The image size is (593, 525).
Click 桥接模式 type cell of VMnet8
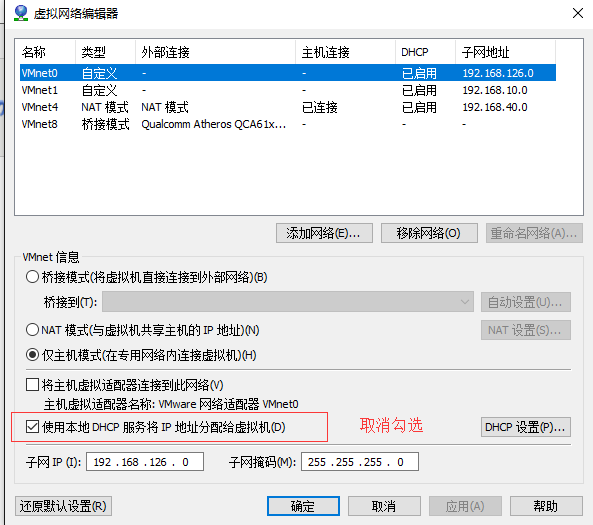[106, 124]
